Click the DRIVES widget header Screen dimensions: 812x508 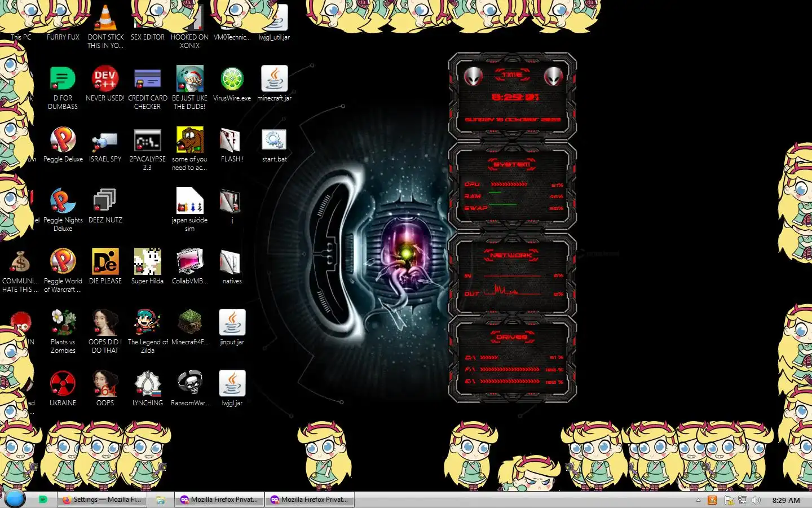512,337
